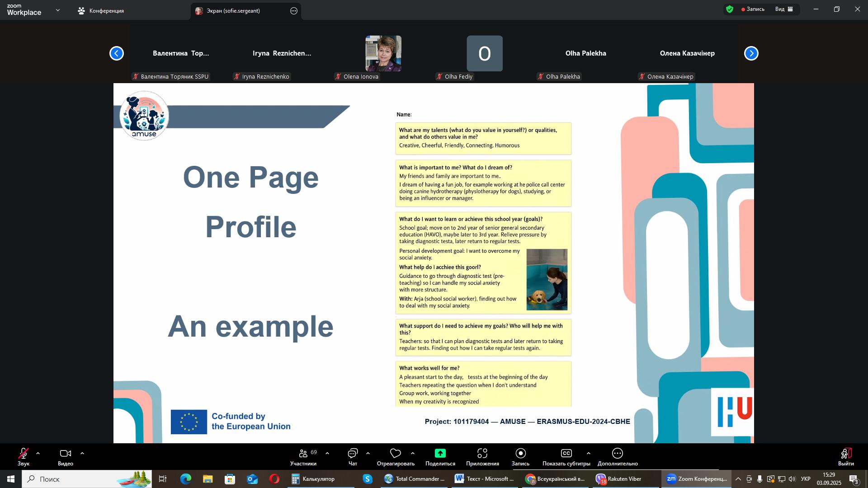Unmute the microphone audio button
The height and width of the screenshot is (488, 868).
tap(24, 453)
